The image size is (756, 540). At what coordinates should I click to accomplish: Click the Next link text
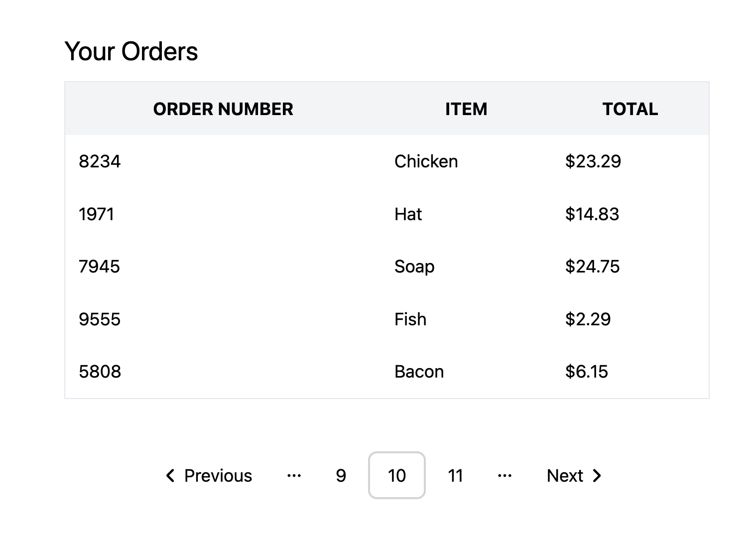(x=565, y=476)
